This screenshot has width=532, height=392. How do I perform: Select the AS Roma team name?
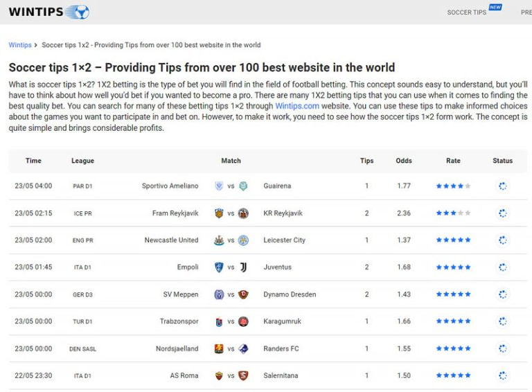tap(184, 375)
